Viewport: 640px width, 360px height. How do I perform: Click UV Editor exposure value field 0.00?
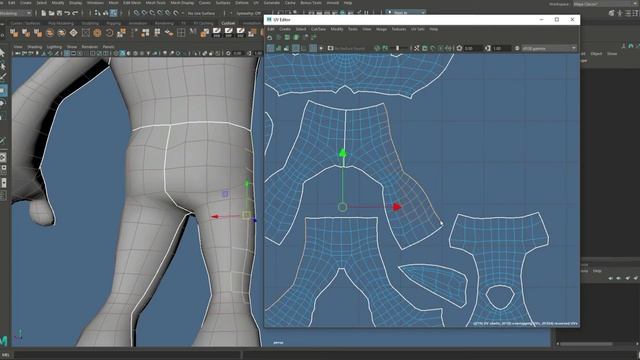point(473,48)
